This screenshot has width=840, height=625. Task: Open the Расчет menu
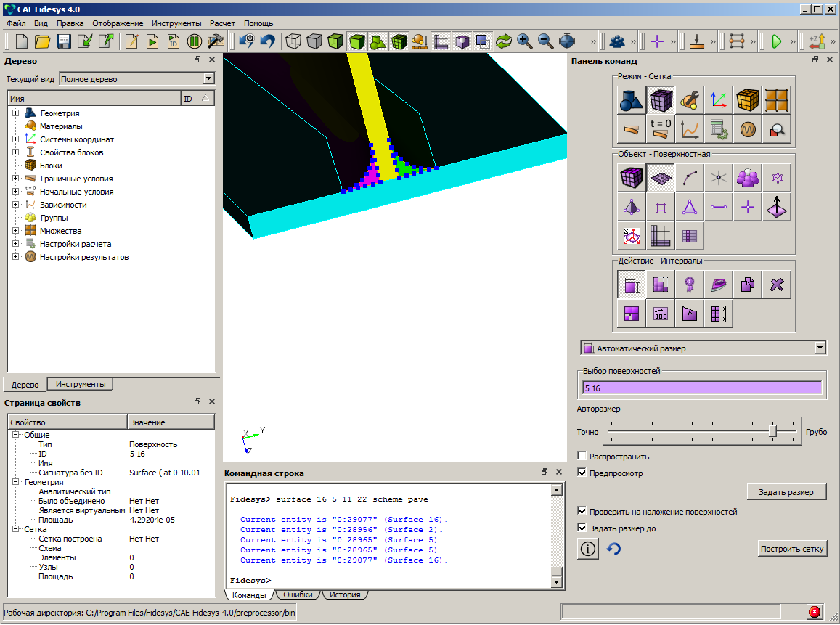222,23
